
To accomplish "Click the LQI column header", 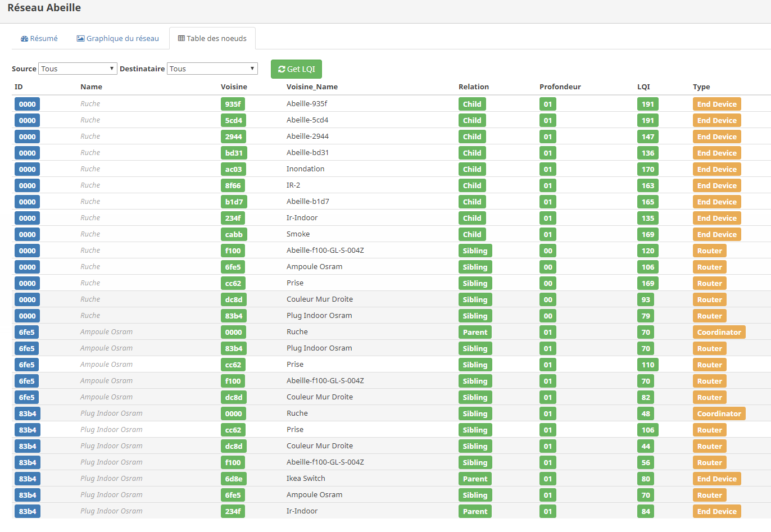I will pyautogui.click(x=643, y=87).
